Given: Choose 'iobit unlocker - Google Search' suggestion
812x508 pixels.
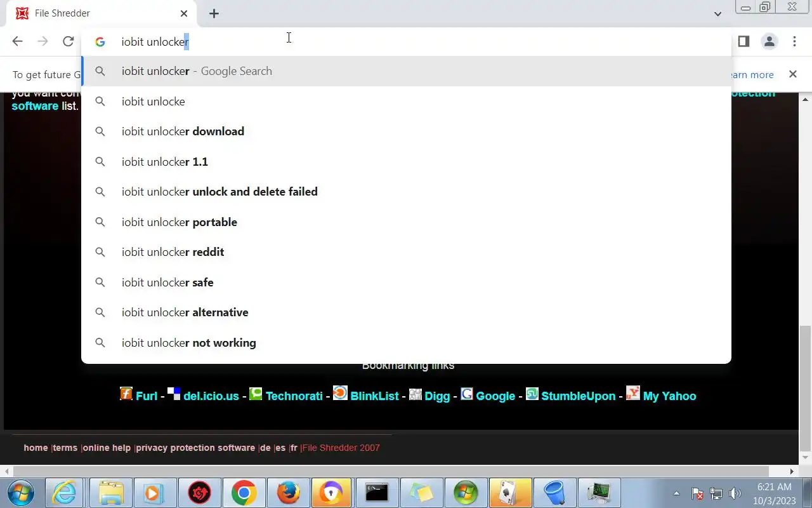Looking at the screenshot, I should pos(406,71).
